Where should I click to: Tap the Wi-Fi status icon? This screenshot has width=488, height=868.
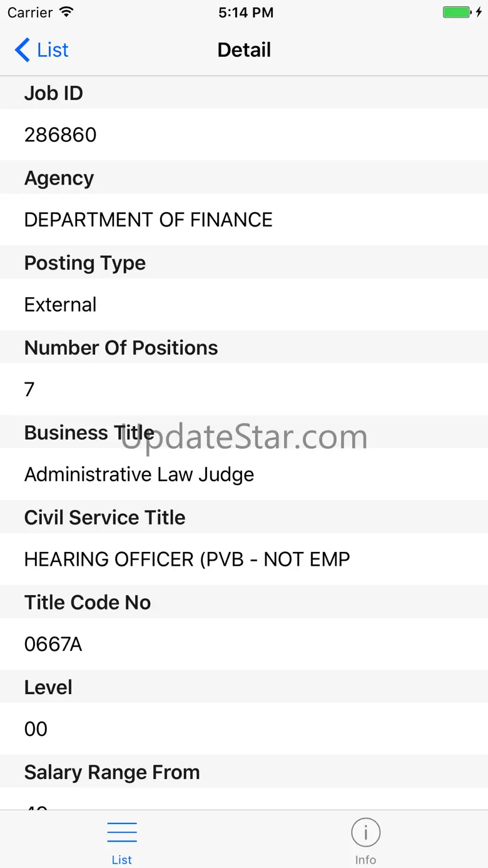66,13
